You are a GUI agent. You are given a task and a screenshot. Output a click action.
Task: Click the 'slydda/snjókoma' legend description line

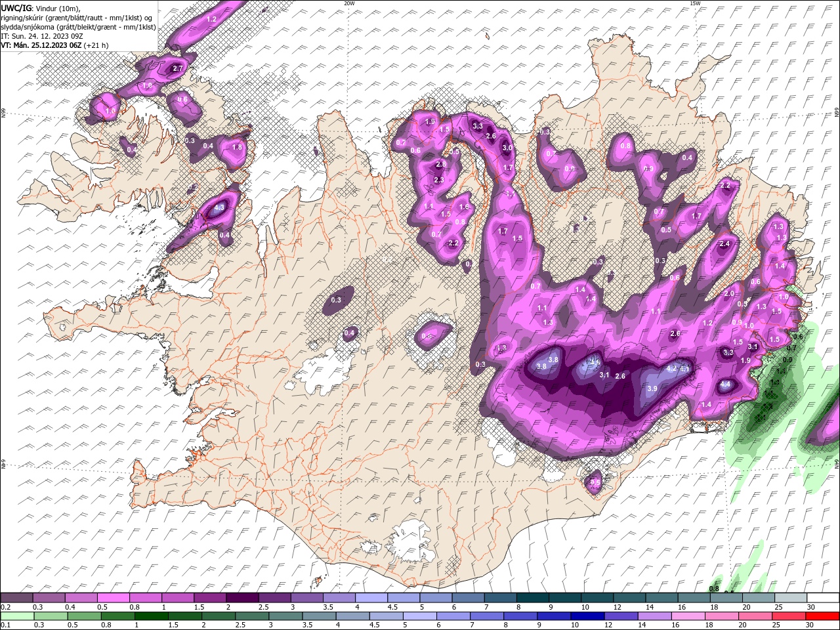click(x=78, y=27)
